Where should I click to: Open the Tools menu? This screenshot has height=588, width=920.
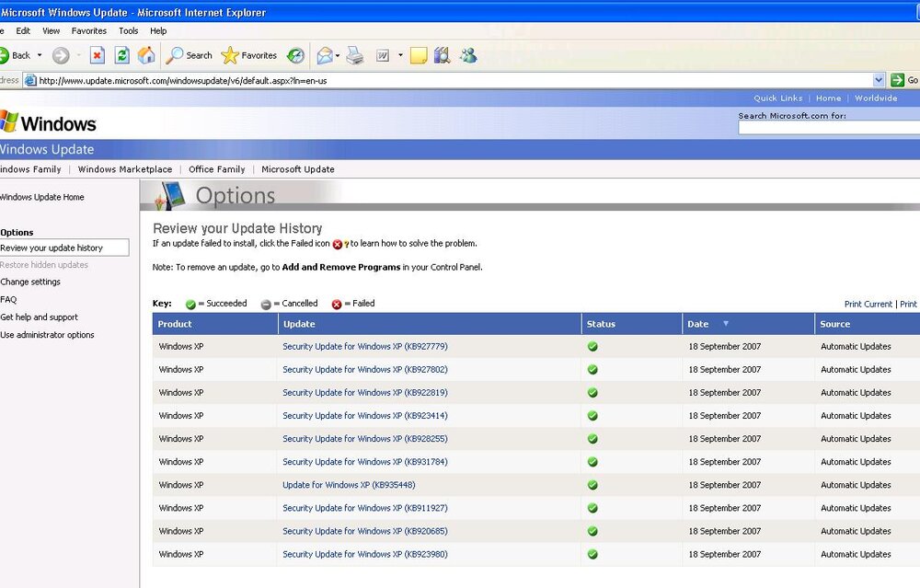(x=129, y=31)
